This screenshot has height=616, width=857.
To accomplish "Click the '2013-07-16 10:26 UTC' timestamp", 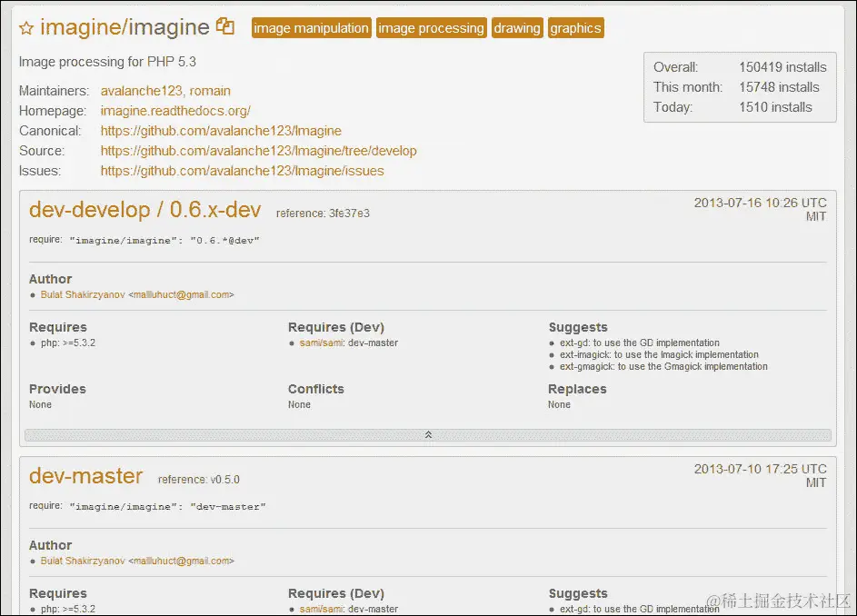I will (x=761, y=203).
